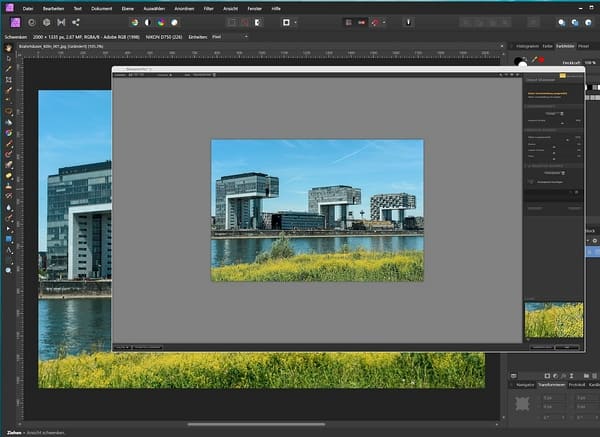Select the Gradient colour wheel tool

pos(9,133)
